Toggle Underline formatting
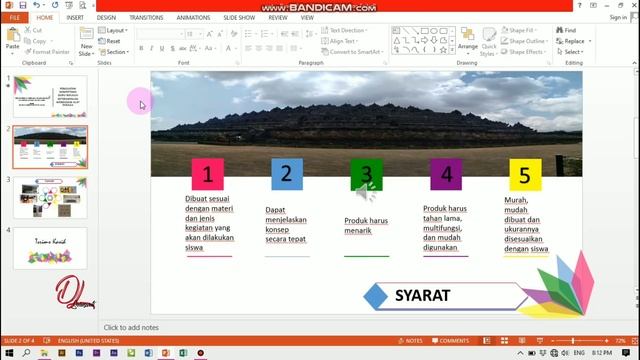Screen dimensions: 640x360 (162, 49)
